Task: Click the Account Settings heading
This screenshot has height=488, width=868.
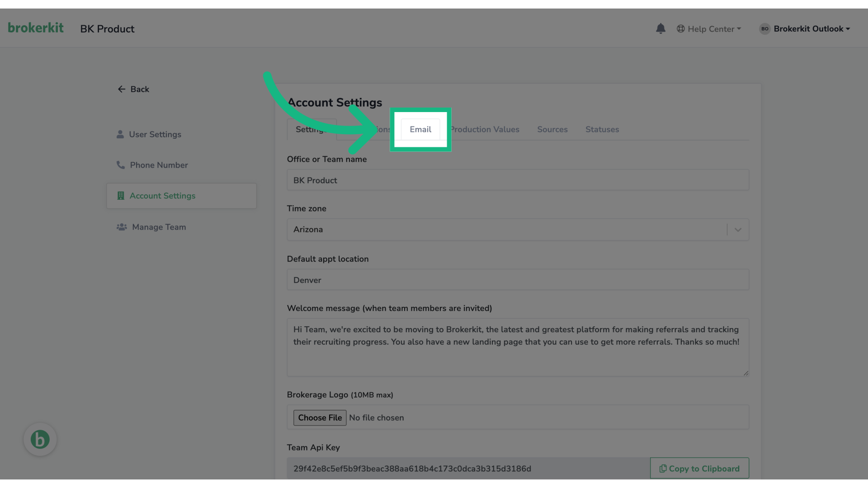Action: click(x=335, y=103)
